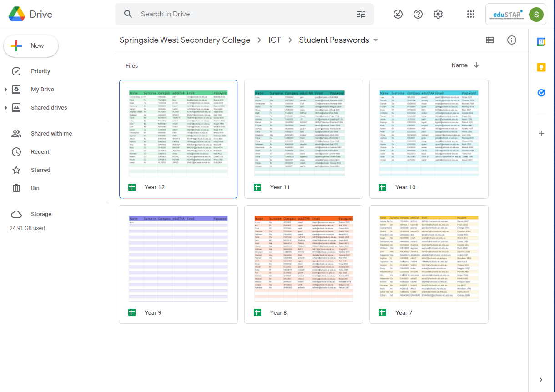Open the Student Passwords folder dropdown
This screenshot has width=555, height=392.
[376, 40]
